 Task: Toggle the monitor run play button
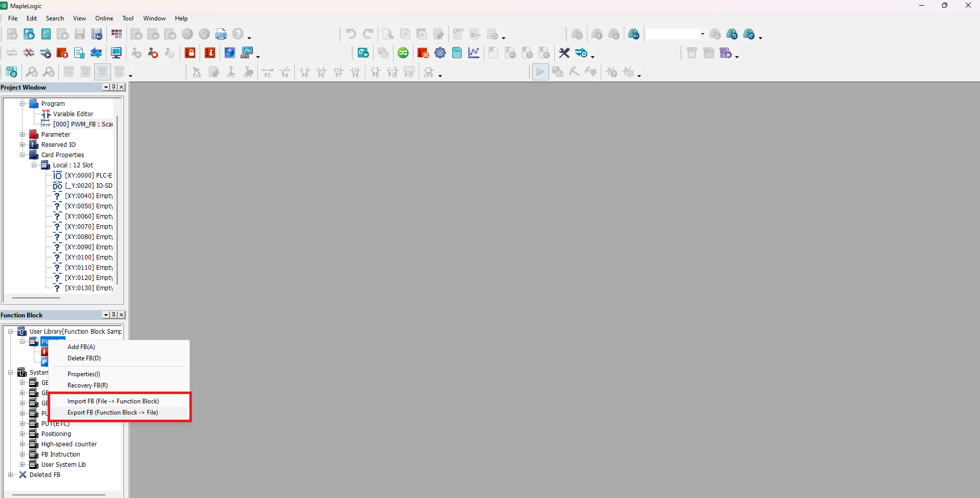click(540, 72)
